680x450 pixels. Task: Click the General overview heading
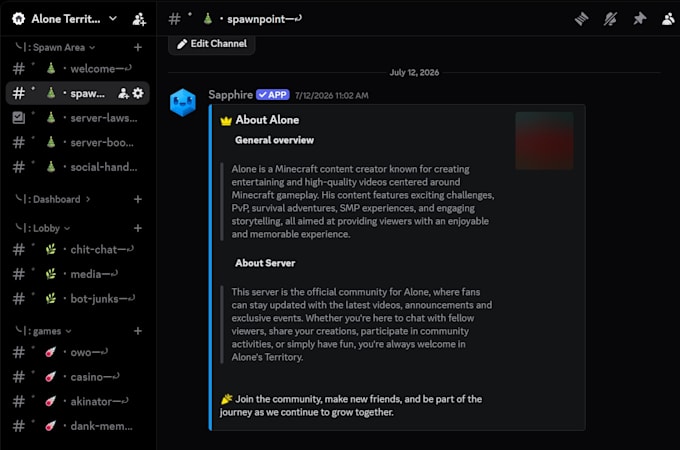(x=275, y=140)
